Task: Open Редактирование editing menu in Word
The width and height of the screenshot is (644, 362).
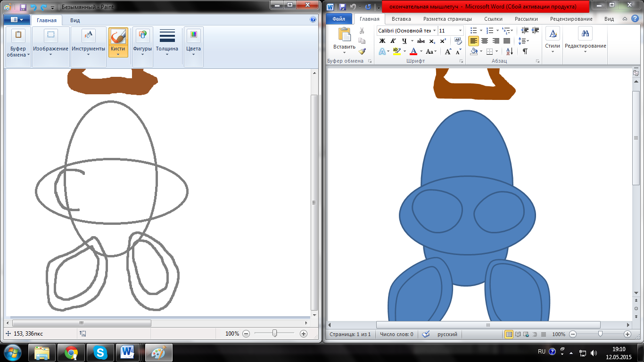Action: coord(586,40)
